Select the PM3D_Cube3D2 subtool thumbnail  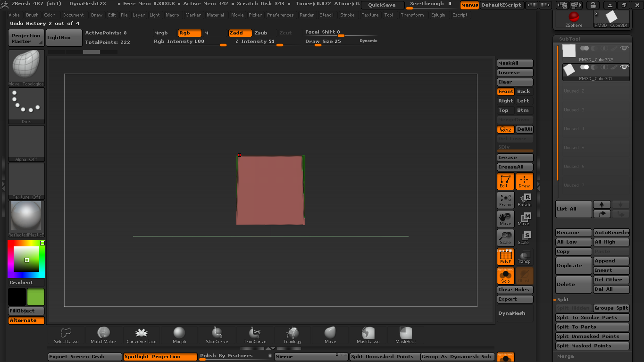[569, 51]
